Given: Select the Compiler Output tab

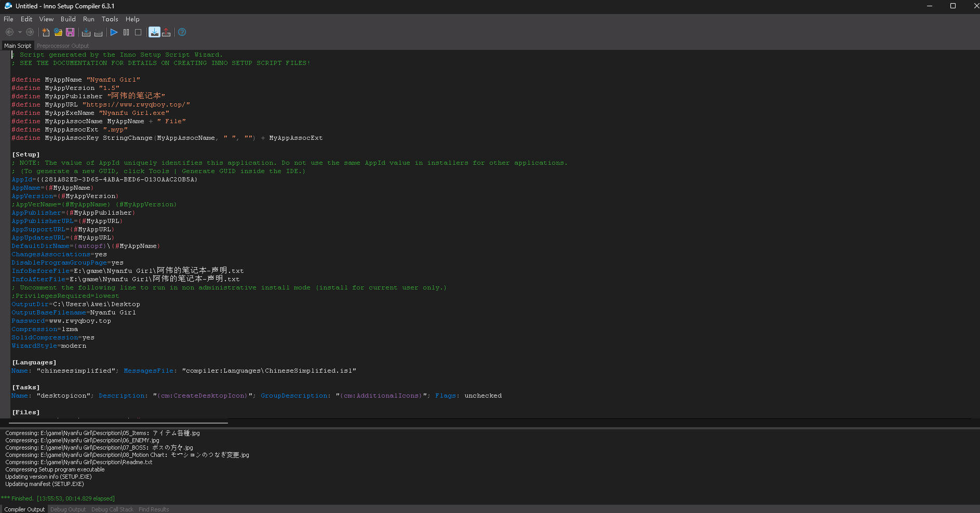Looking at the screenshot, I should [x=24, y=509].
